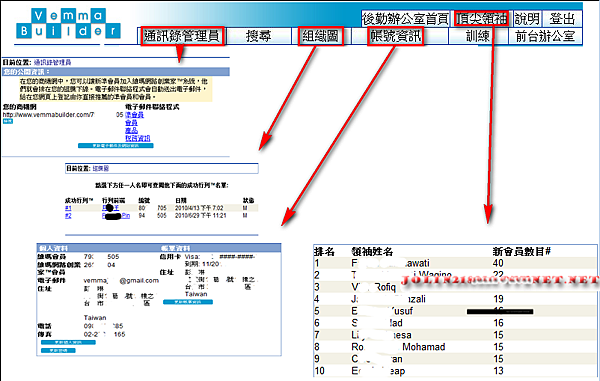Open the #1 success line link

tap(68, 208)
